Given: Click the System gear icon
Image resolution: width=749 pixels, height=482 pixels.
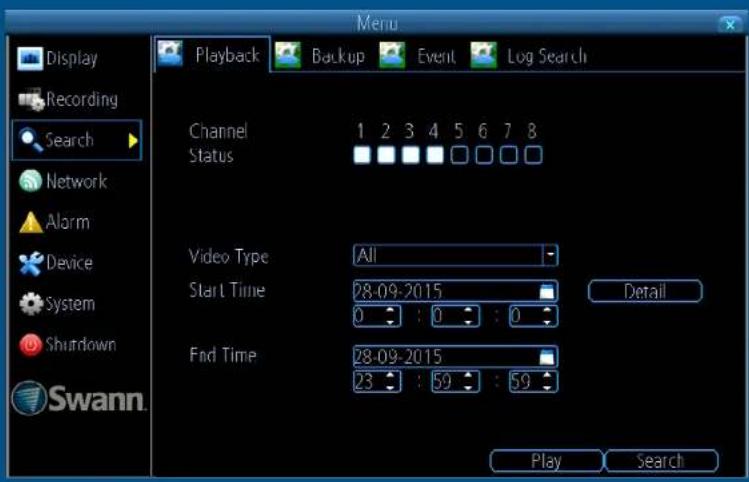Looking at the screenshot, I should (x=31, y=304).
